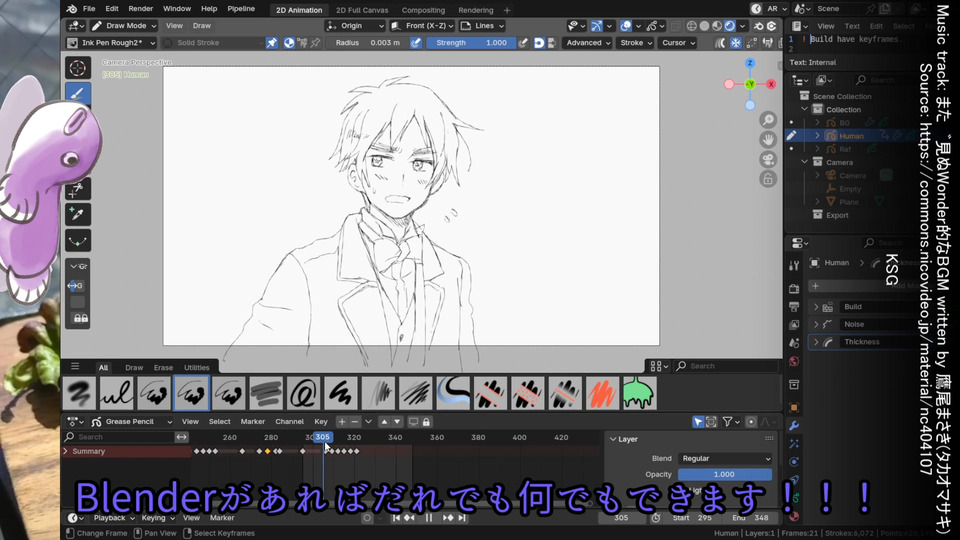The width and height of the screenshot is (960, 540).
Task: Expand the Summary channel row
Action: [66, 451]
